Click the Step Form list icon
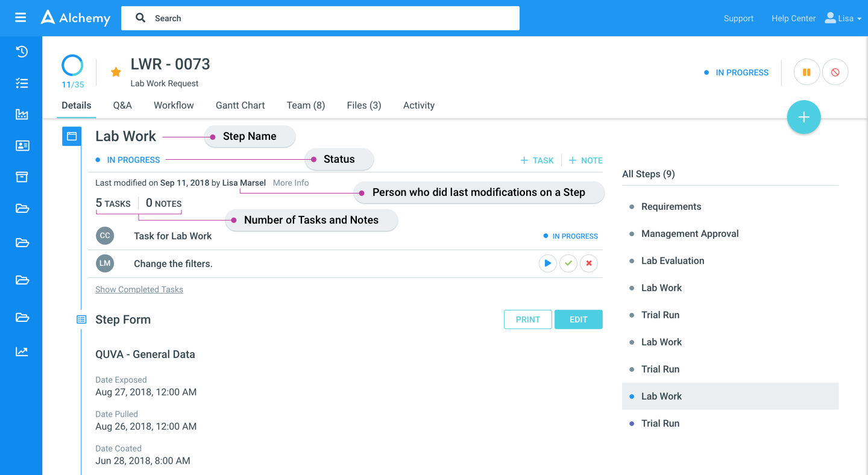 81,319
